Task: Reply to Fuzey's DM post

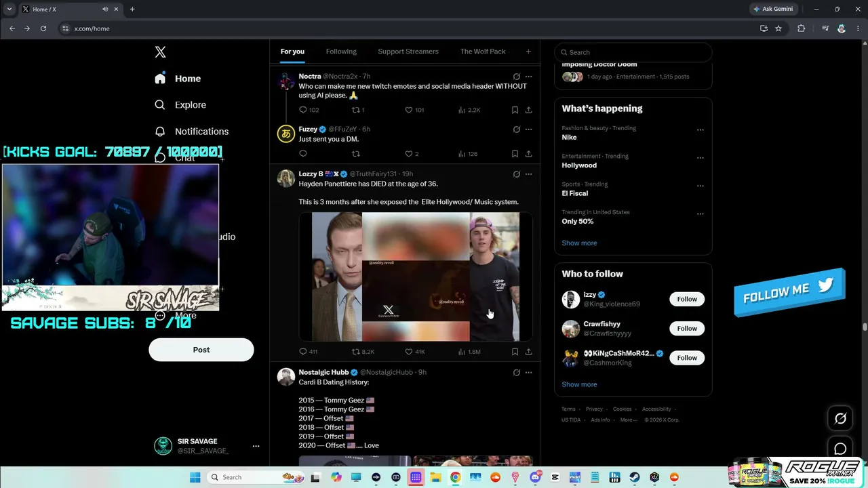Action: [x=303, y=154]
